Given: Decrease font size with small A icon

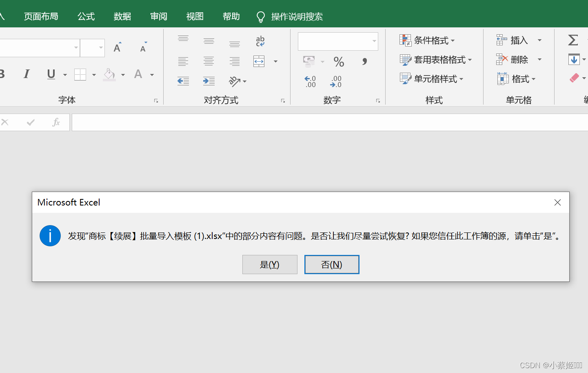Looking at the screenshot, I should click(x=143, y=47).
